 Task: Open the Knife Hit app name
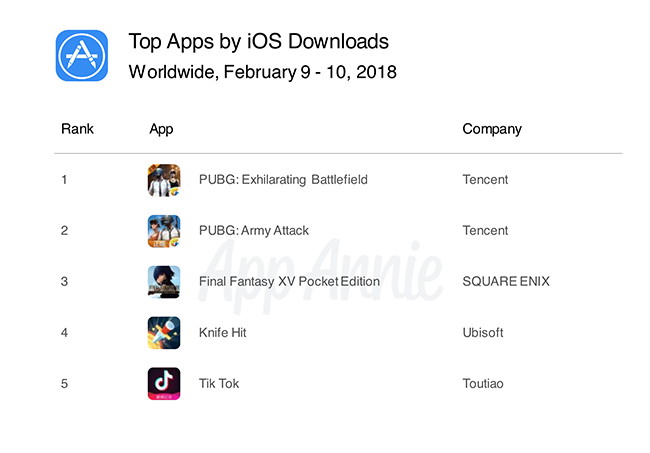224,332
